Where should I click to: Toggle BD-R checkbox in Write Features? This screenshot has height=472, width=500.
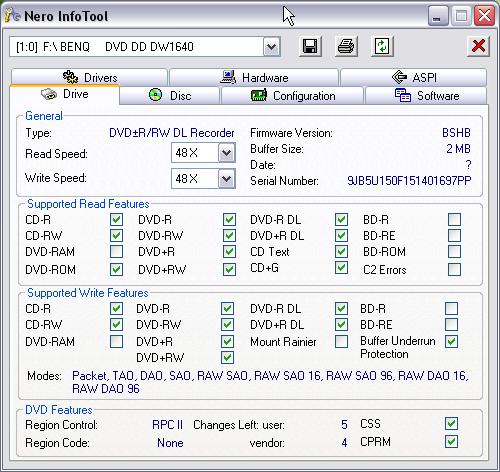[452, 309]
